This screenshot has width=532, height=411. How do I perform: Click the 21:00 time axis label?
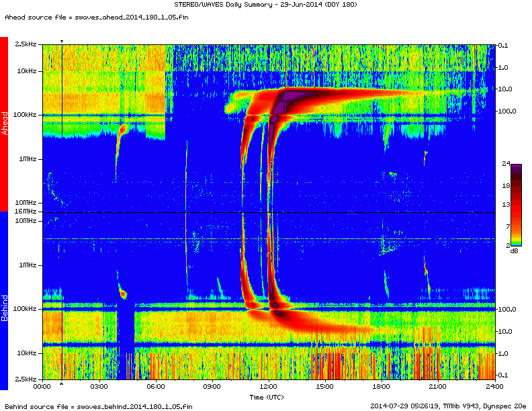point(438,387)
